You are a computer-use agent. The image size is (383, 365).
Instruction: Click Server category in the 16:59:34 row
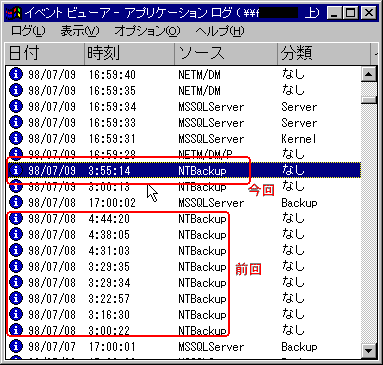pyautogui.click(x=299, y=107)
